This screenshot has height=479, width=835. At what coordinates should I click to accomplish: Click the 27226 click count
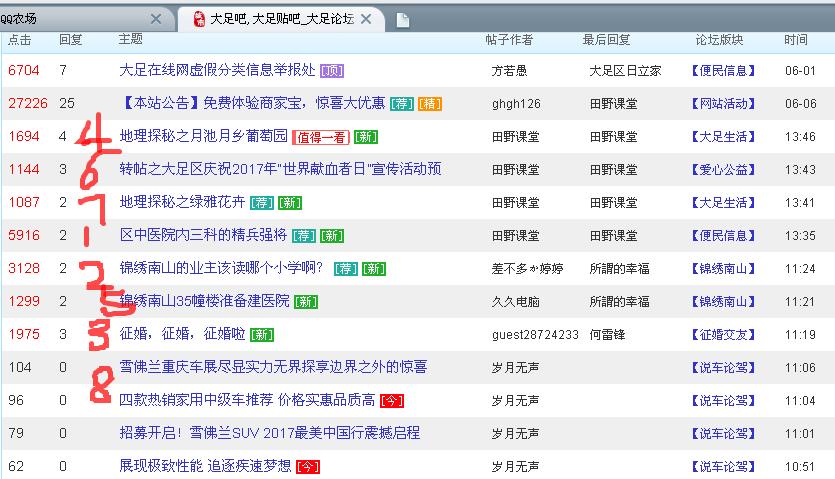(28, 103)
